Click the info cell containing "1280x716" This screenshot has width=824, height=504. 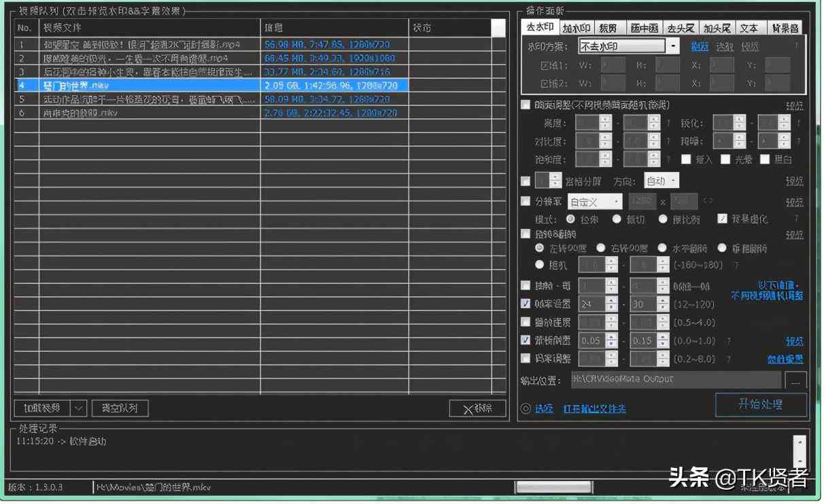click(334, 72)
